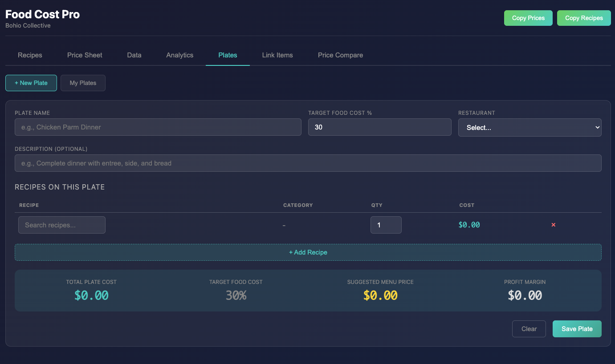Switch to the Link Items tab
The image size is (615, 364).
(277, 55)
